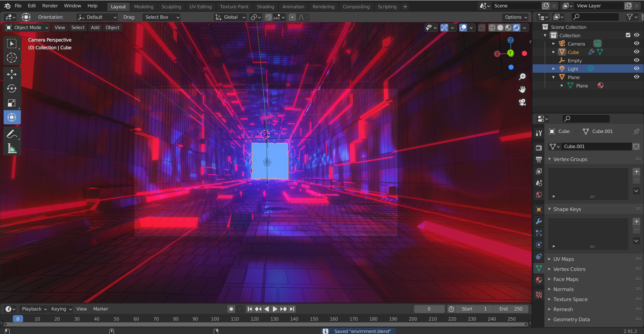Open the Scene properties tab

coord(539,183)
